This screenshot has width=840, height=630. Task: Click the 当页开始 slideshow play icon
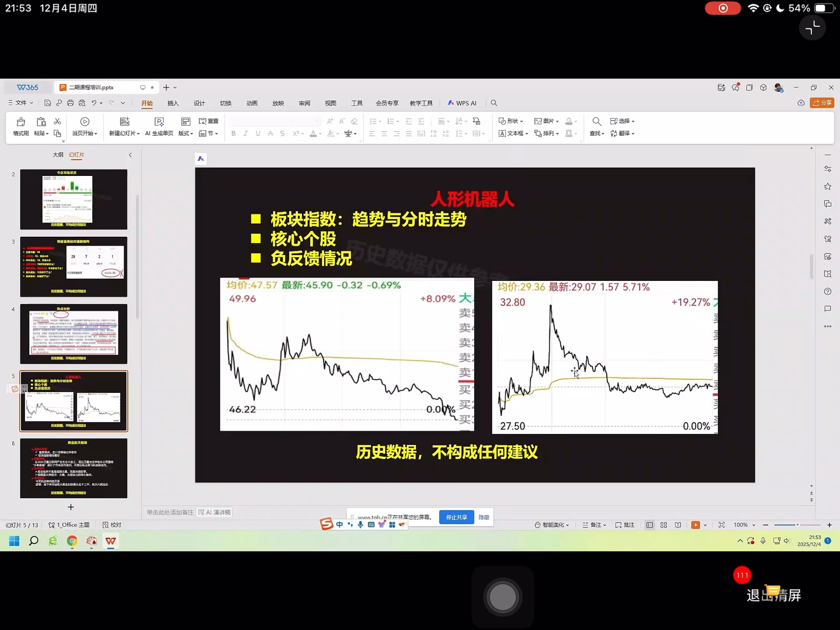(85, 122)
